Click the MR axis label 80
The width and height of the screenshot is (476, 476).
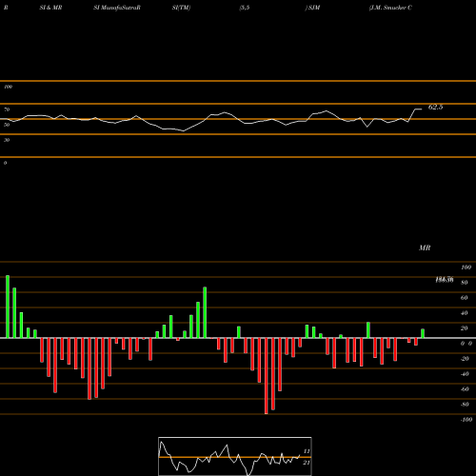[x=465, y=283]
